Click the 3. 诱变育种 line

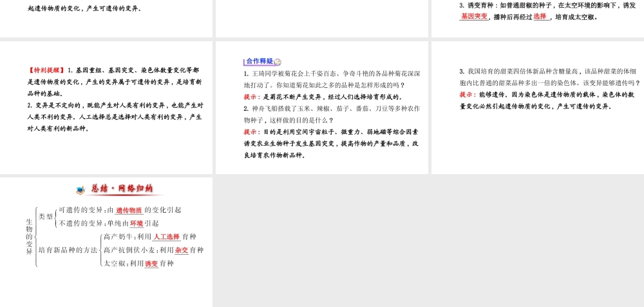coord(547,6)
